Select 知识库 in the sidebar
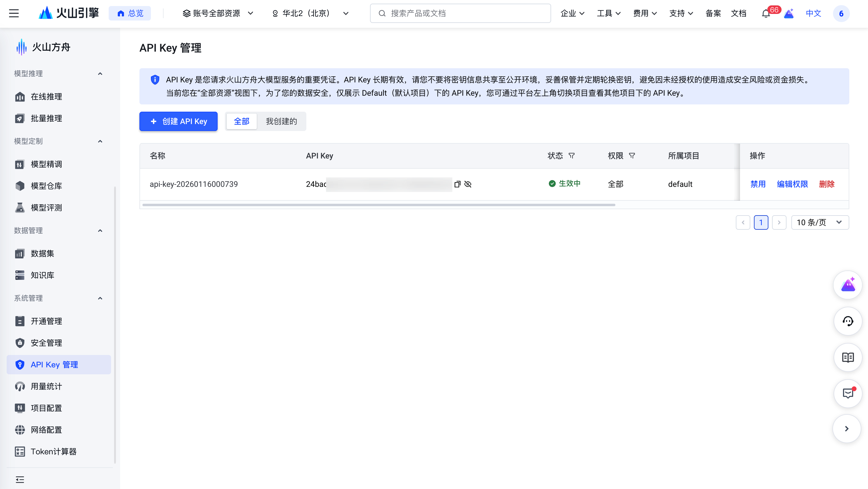Viewport: 868px width, 489px height. [x=42, y=275]
